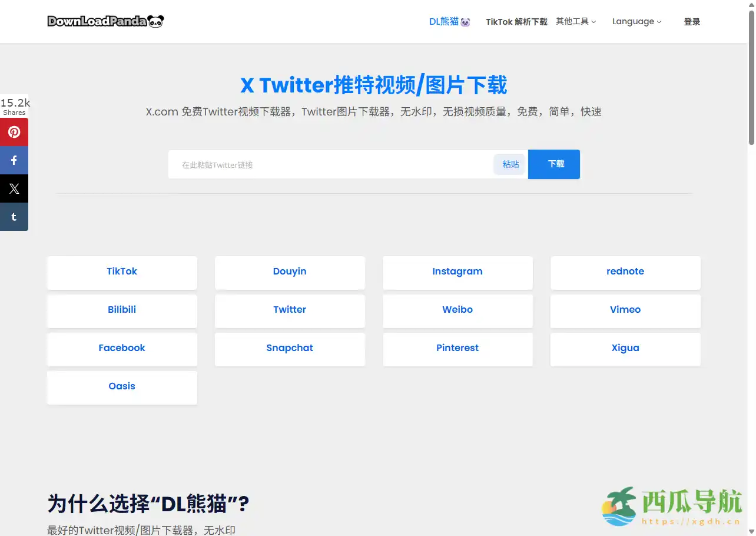Viewport: 756px width, 536px height.
Task: Click the 登录 login link
Action: pos(692,21)
